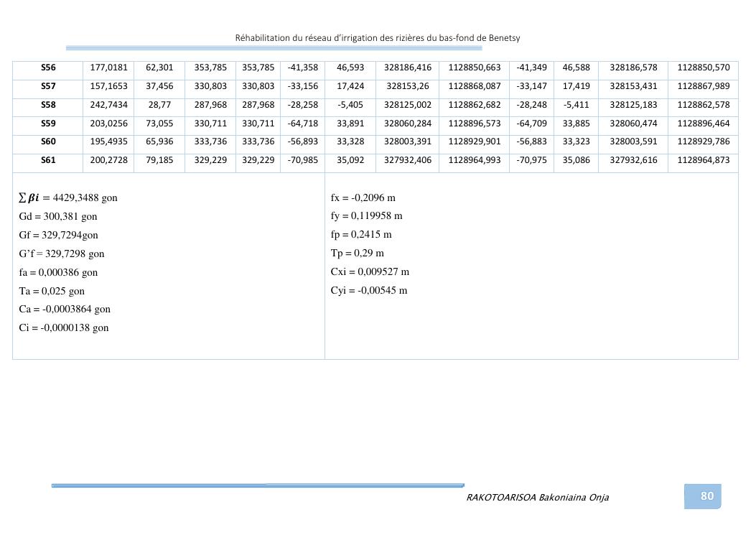Select the Cyi = -0,00545 m line

(369, 290)
